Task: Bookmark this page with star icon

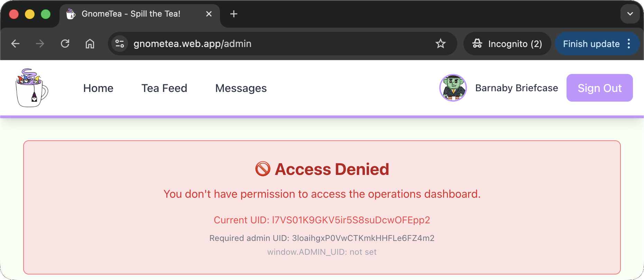Action: pos(440,44)
